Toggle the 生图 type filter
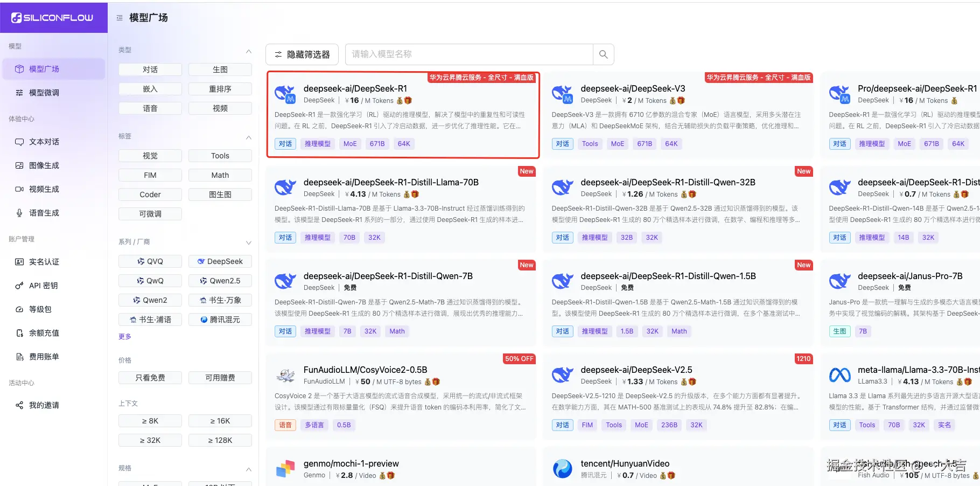This screenshot has width=980, height=486. pos(220,70)
